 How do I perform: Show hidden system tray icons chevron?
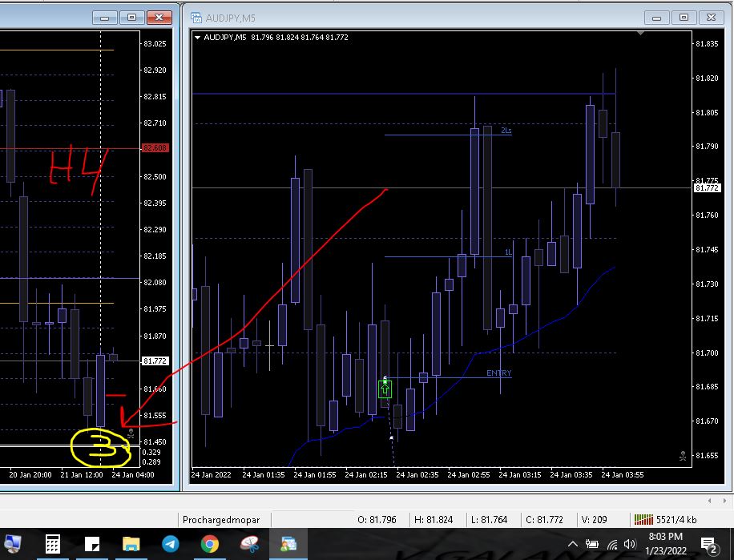coord(572,544)
